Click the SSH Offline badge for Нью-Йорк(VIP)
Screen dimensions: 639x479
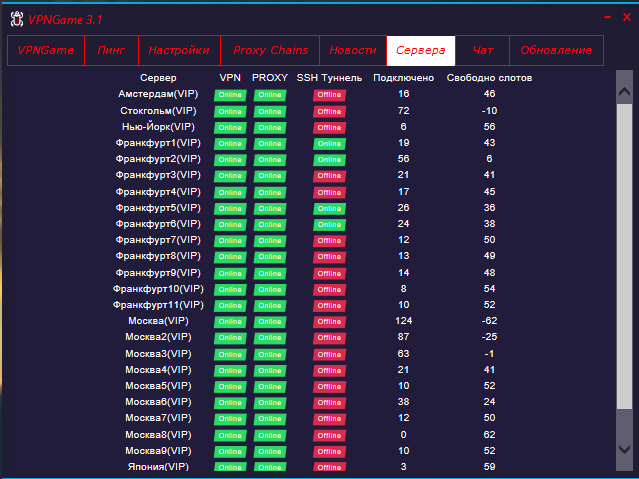pos(329,128)
